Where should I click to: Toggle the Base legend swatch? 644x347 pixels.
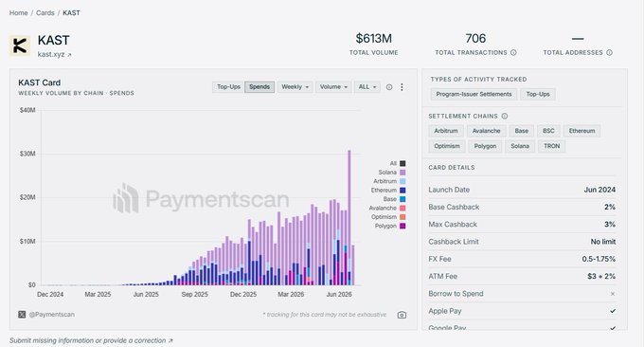point(402,199)
